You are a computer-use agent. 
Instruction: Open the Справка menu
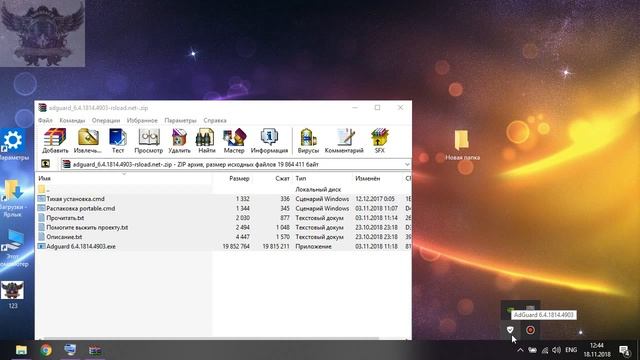(x=215, y=120)
